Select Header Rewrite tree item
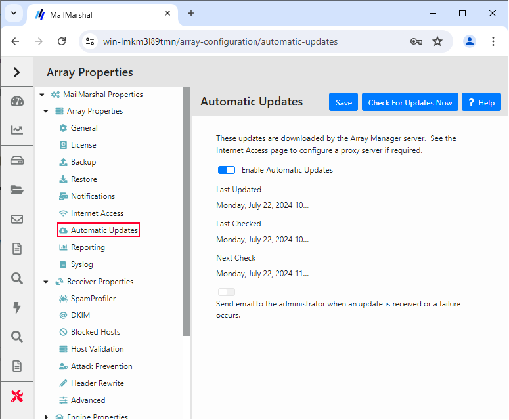This screenshot has width=509, height=420. click(x=97, y=383)
